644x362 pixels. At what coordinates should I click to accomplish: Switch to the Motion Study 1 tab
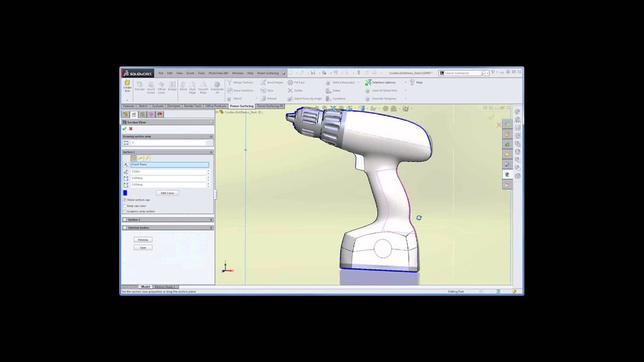coord(165,287)
